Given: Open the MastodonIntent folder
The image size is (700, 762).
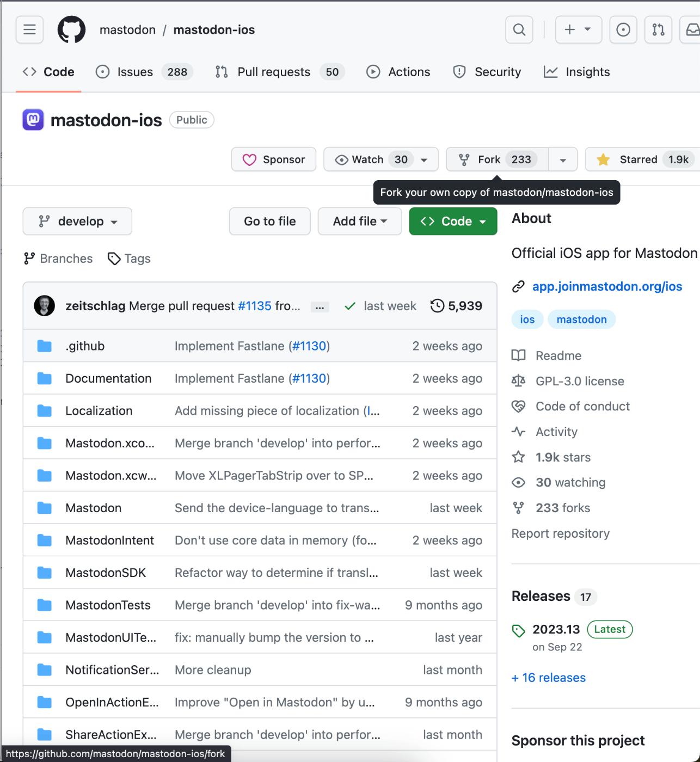Looking at the screenshot, I should 110,540.
